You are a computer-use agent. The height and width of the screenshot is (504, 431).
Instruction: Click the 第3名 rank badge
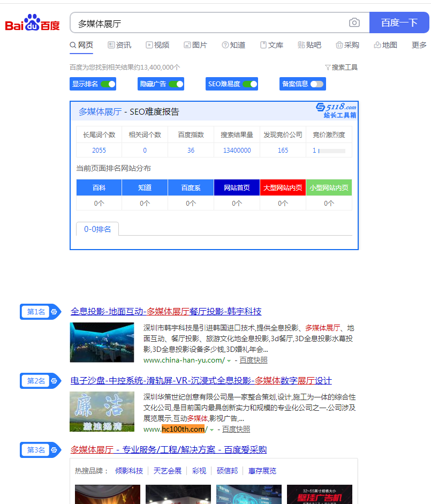pyautogui.click(x=40, y=450)
